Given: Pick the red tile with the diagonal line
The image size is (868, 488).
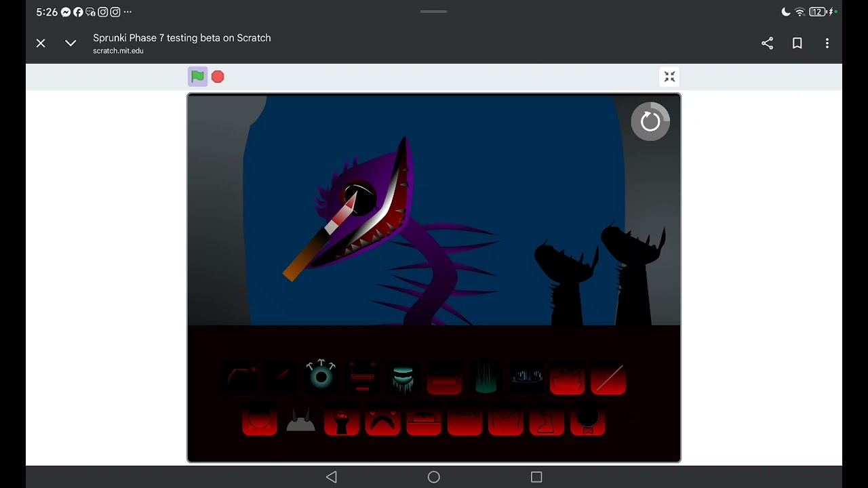Looking at the screenshot, I should tap(608, 378).
